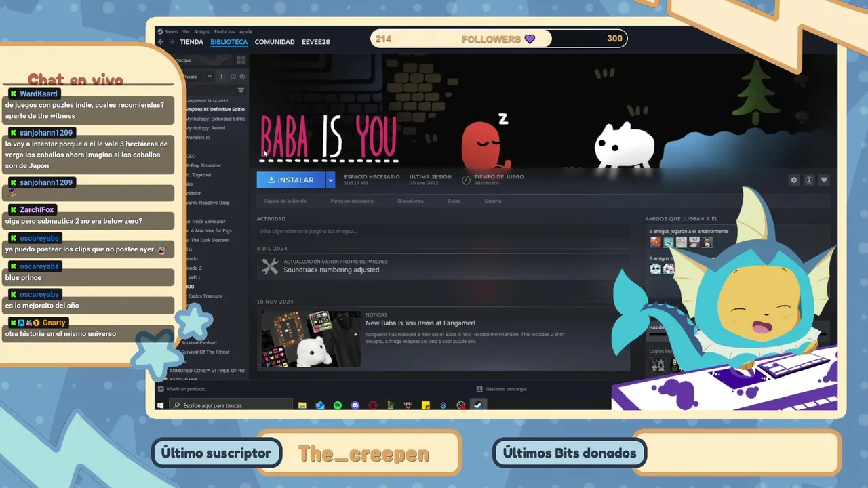
Task: Click the first avatar under '5 amigos jugaron'
Action: tap(655, 241)
